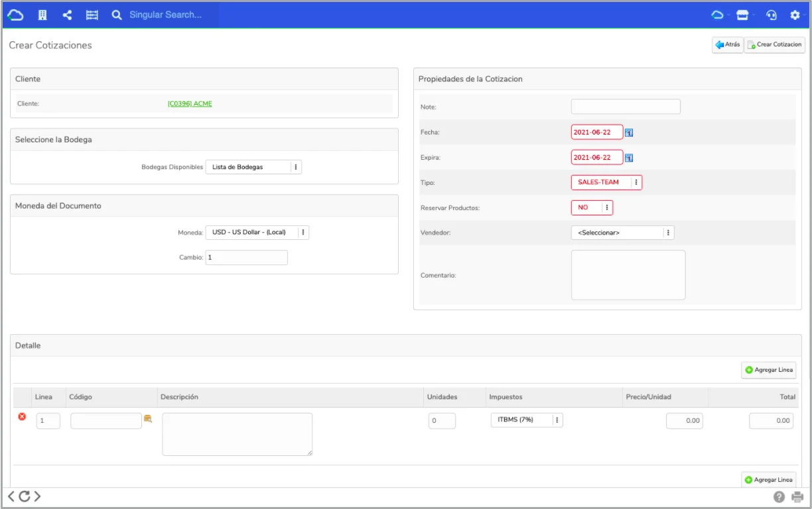
Task: Click the magnifier icon beside Singular Search
Action: pyautogui.click(x=117, y=15)
